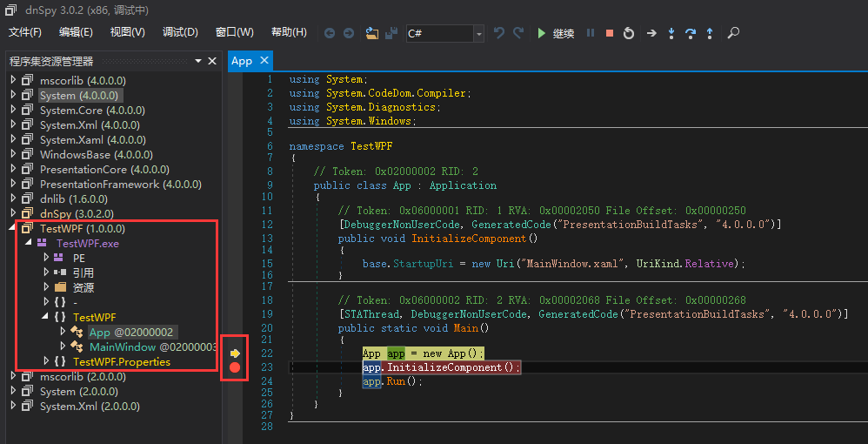The height and width of the screenshot is (444, 868).
Task: Select MainWindow @02000003 in tree
Action: coord(153,347)
